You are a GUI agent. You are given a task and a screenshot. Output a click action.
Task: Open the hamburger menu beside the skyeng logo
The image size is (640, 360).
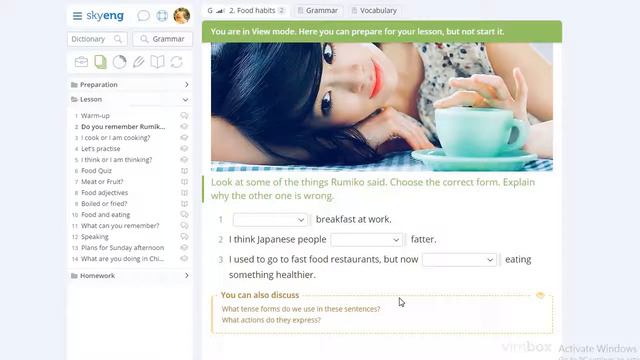pos(77,16)
